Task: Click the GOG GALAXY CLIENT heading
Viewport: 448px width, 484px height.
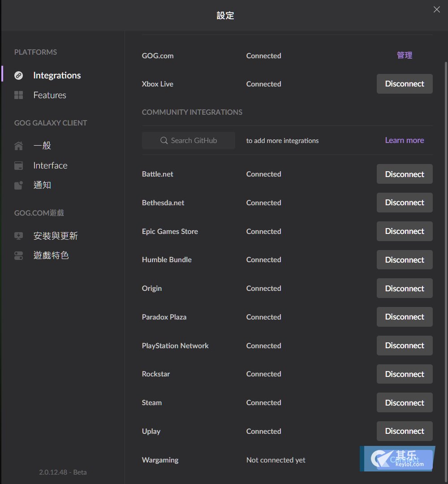Action: pos(51,123)
